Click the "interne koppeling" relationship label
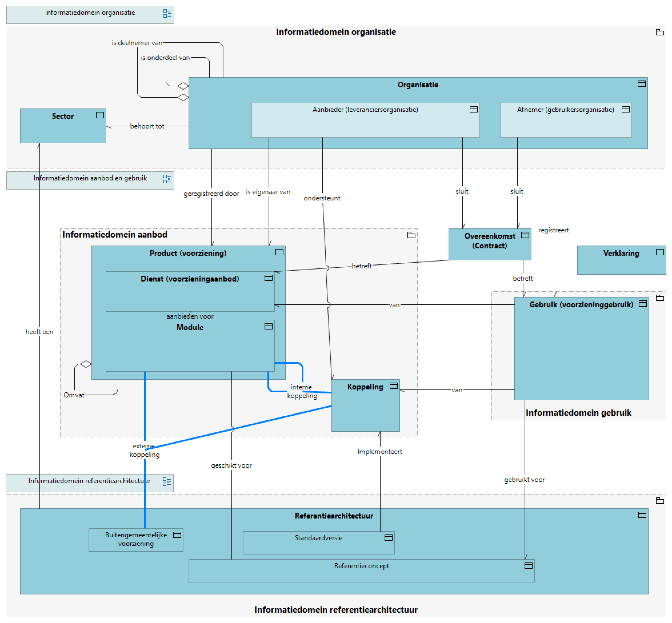672x623 pixels. click(301, 391)
